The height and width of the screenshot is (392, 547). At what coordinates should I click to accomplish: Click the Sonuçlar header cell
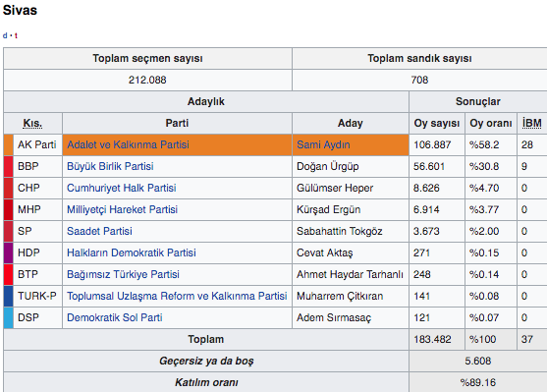[x=478, y=101]
